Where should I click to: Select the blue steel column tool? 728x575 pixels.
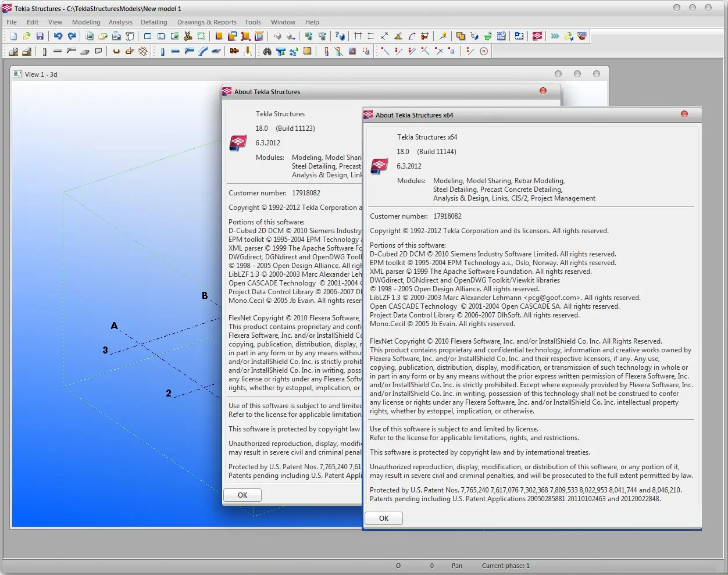point(162,51)
